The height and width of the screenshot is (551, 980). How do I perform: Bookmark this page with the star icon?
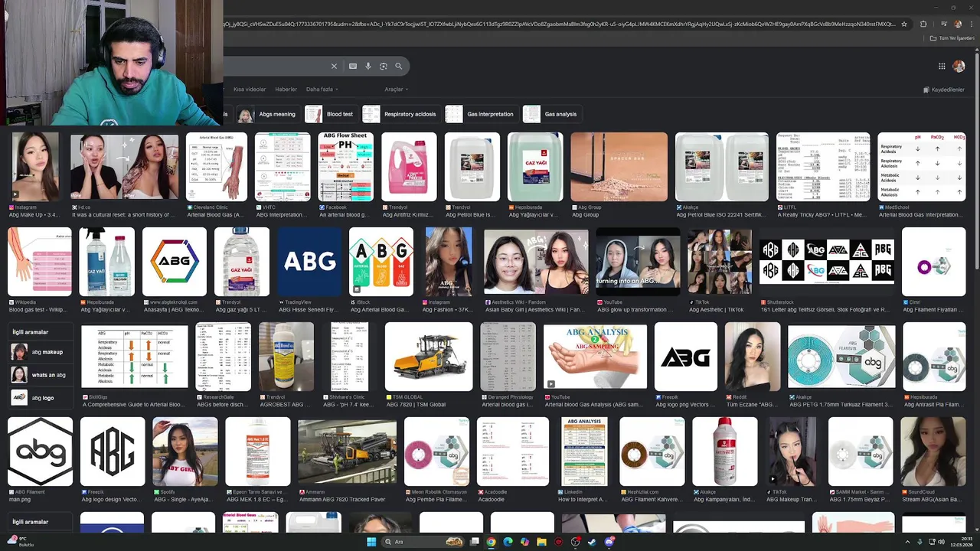(x=904, y=24)
